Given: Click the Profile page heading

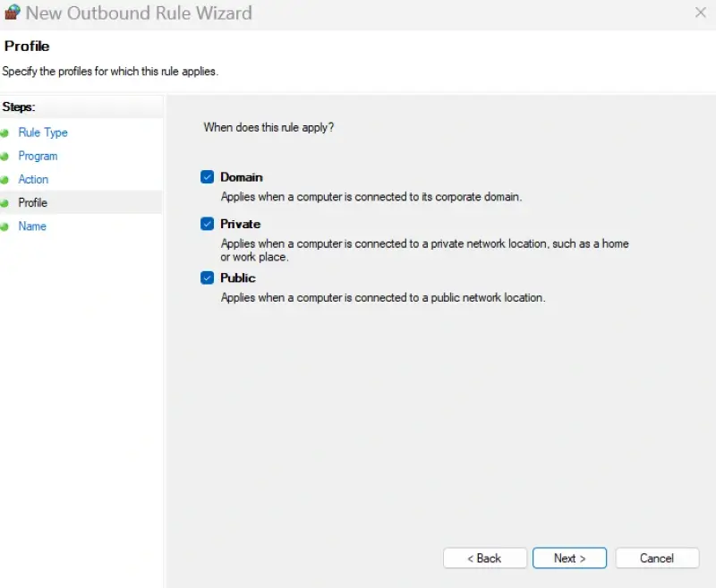Looking at the screenshot, I should pos(27,46).
